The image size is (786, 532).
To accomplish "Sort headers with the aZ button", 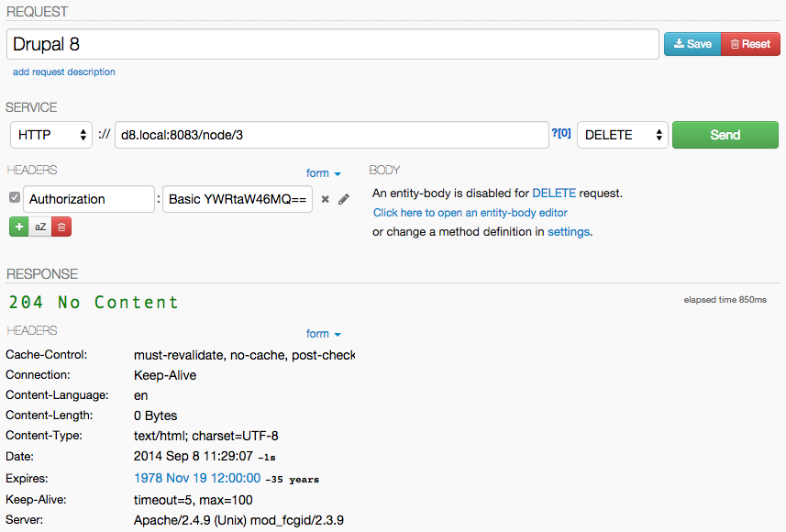I will click(x=40, y=227).
